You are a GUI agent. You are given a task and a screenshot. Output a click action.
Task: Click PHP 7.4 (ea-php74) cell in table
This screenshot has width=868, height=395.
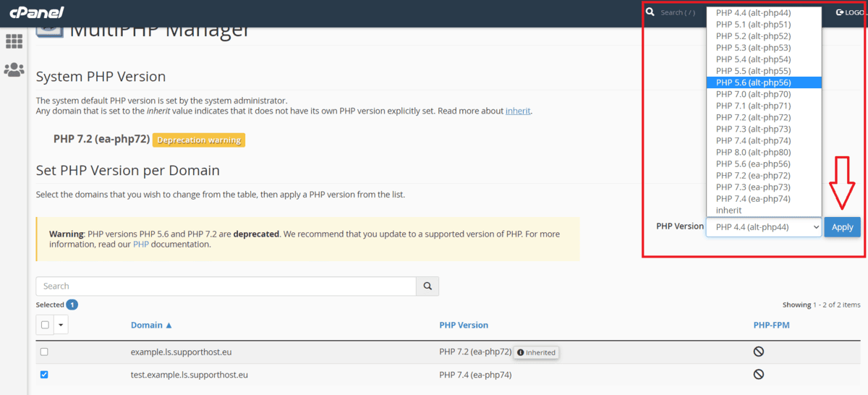point(475,375)
